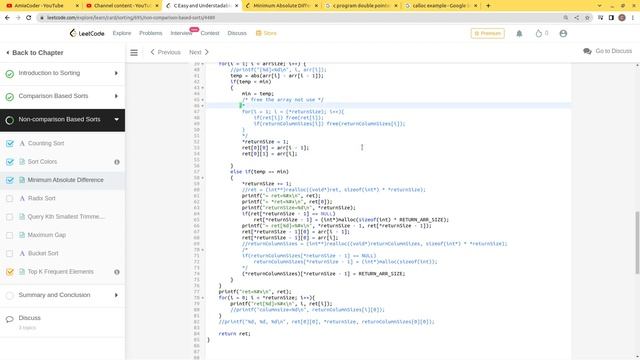
Task: Bookmark this page with the star
Action: [x=587, y=18]
